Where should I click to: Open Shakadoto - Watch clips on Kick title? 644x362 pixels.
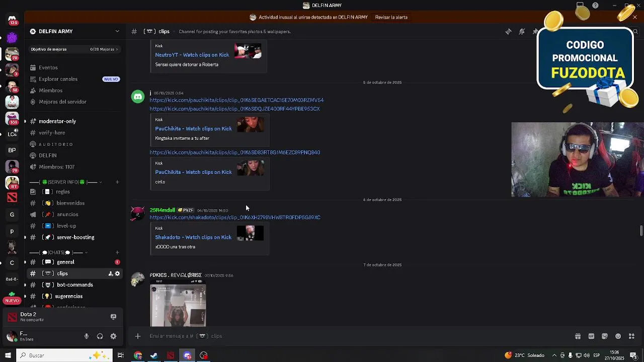pyautogui.click(x=193, y=237)
